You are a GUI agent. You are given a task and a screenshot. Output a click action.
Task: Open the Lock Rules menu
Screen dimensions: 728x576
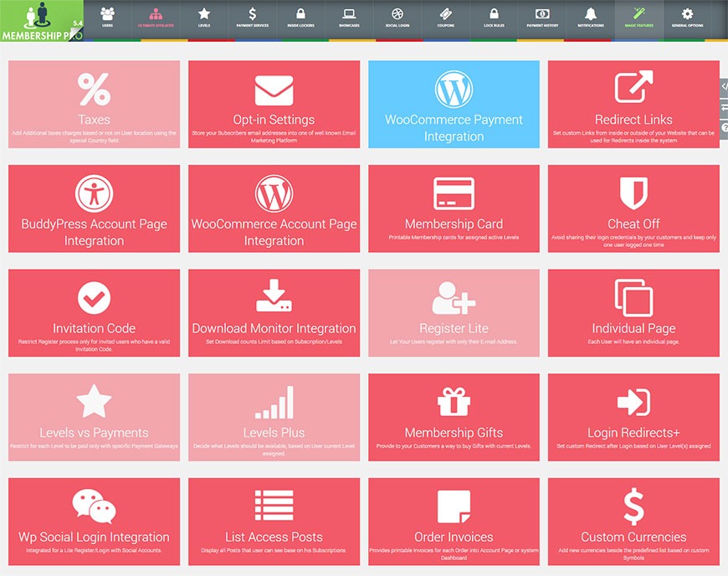pos(494,19)
